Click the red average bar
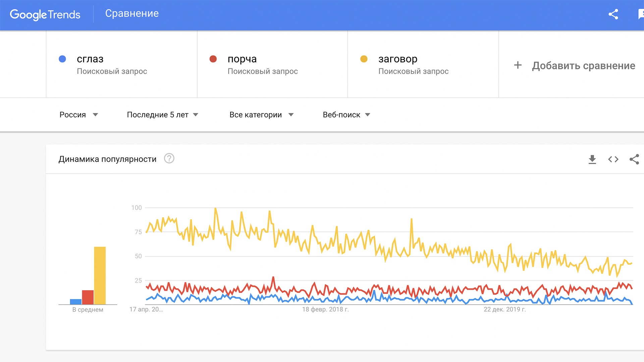This screenshot has height=362, width=644. [88, 297]
